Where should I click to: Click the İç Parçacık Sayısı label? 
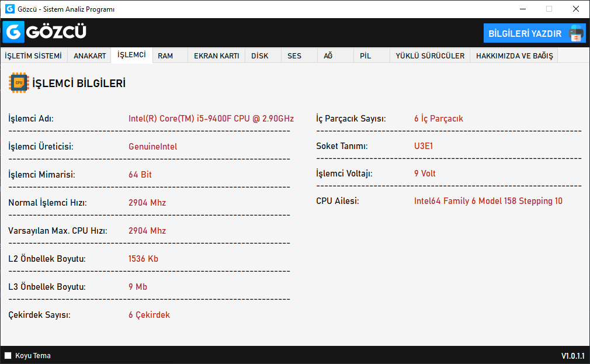pyautogui.click(x=351, y=119)
